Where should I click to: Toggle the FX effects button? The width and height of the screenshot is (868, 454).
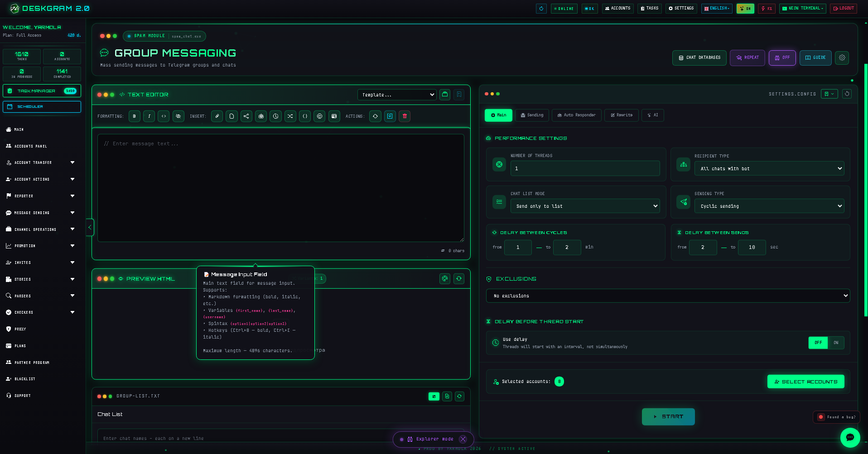tap(767, 9)
